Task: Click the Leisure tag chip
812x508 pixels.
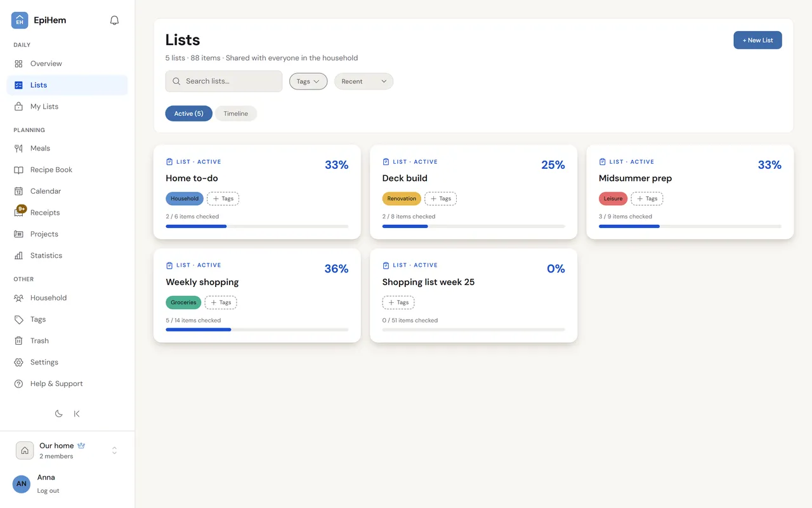Action: [x=613, y=199]
